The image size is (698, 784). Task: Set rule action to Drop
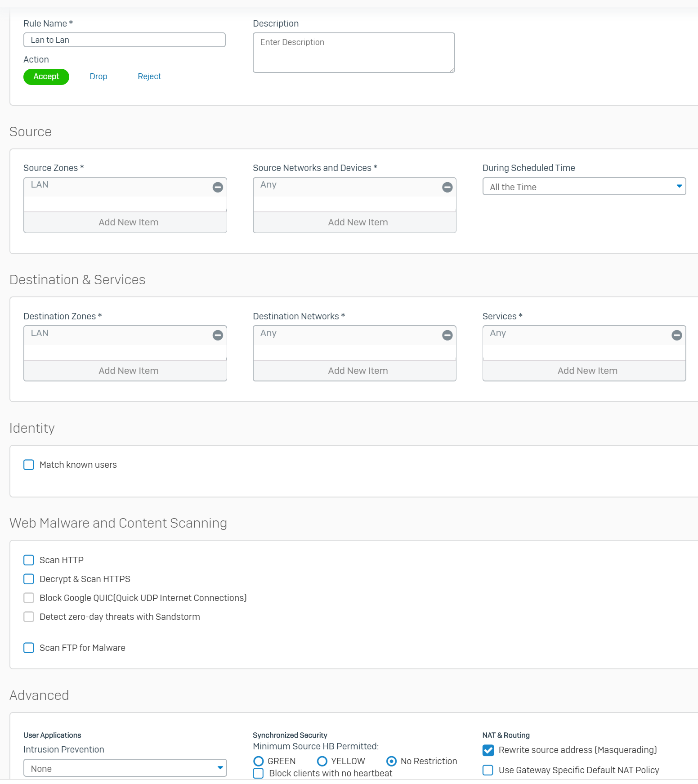coord(98,76)
